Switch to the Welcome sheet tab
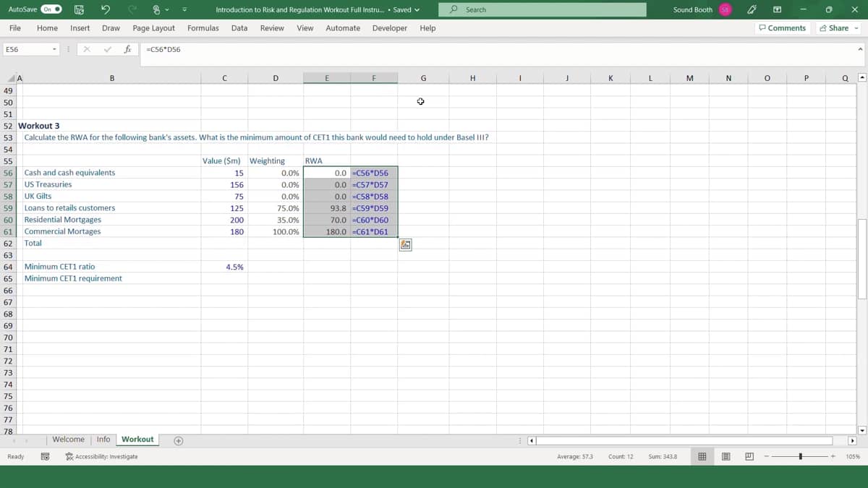 (x=68, y=440)
